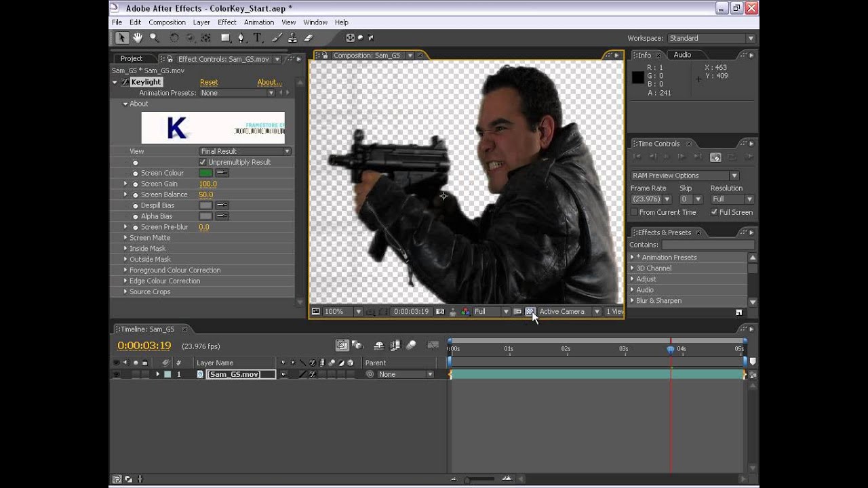
Task: Click the parent pick whip spiral icon
Action: (x=370, y=374)
